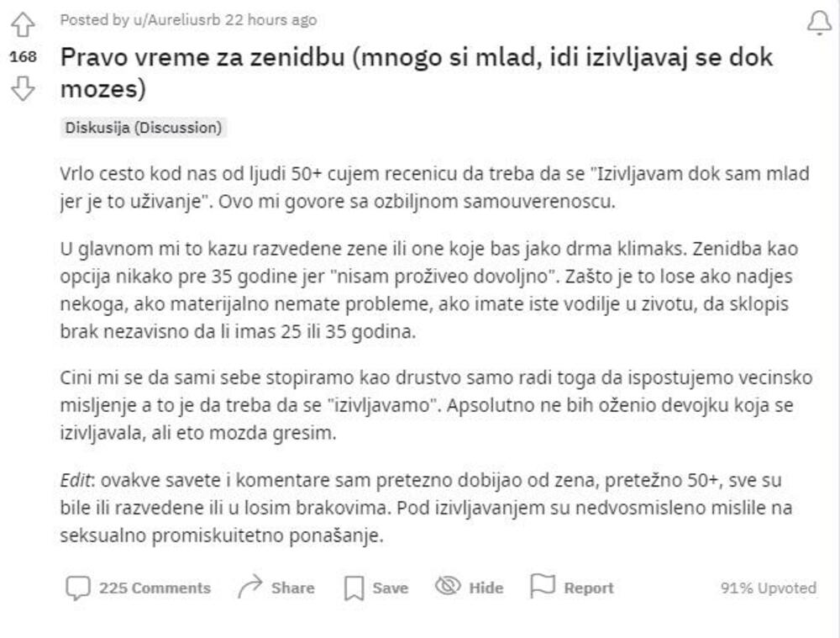Click the Share action label
The height and width of the screenshot is (638, 840).
pyautogui.click(x=293, y=588)
